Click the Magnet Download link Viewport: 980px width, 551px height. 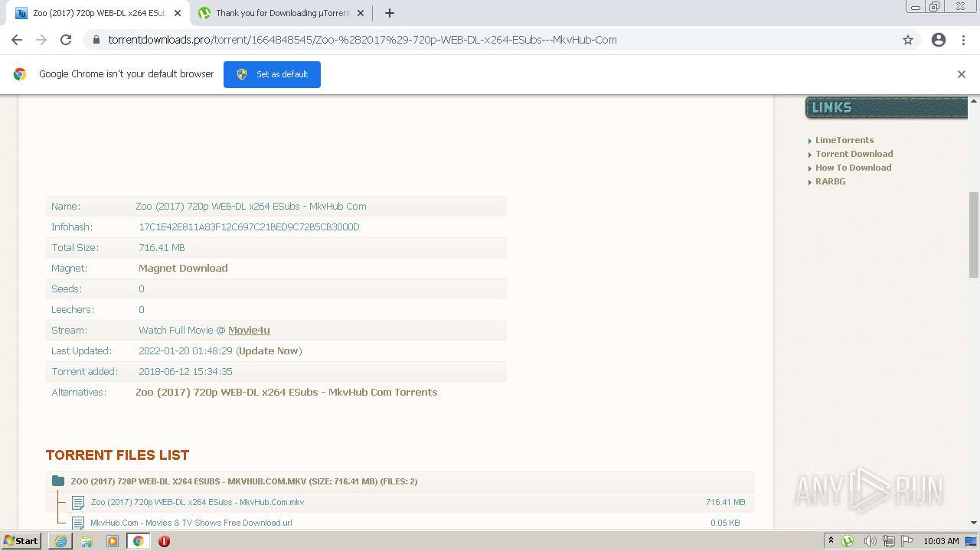click(183, 268)
